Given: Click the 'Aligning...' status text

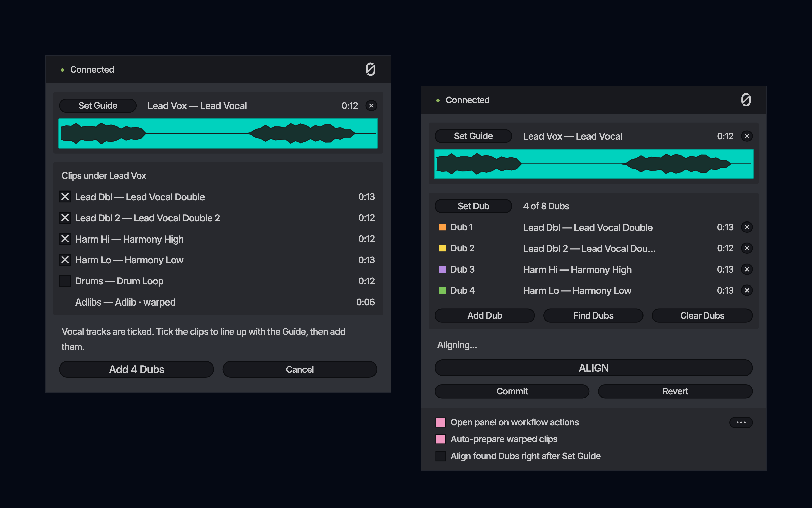Looking at the screenshot, I should click(457, 345).
